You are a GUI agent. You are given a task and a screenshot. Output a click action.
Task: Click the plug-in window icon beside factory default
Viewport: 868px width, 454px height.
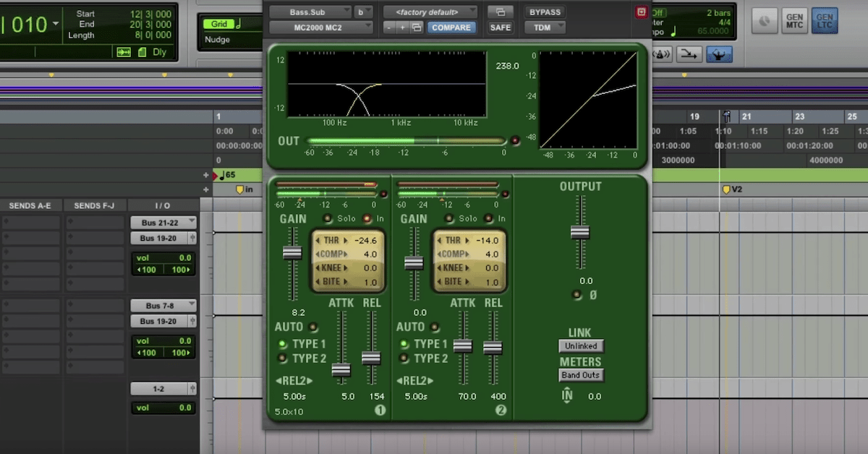[500, 12]
